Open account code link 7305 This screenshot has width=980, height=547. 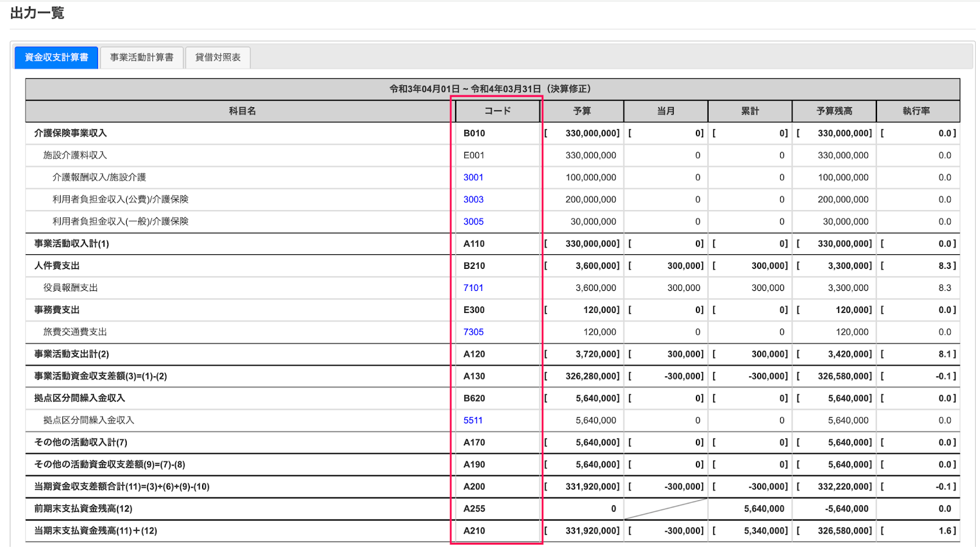point(473,332)
